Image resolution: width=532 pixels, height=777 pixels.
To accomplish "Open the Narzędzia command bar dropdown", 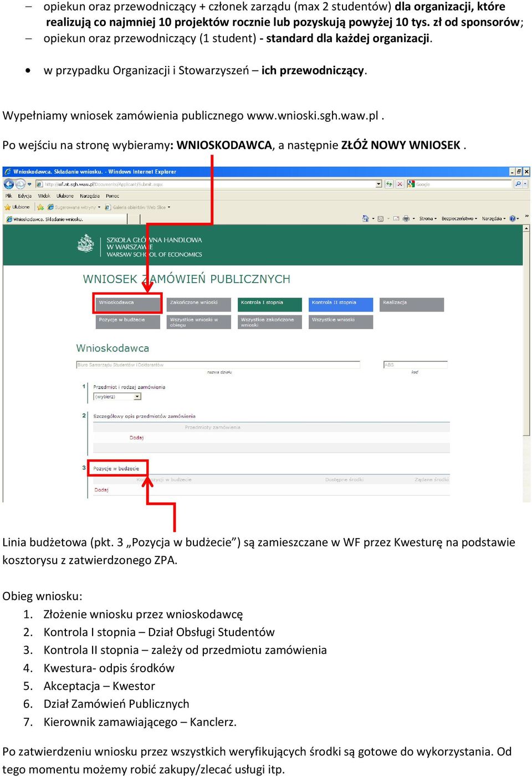I will (x=493, y=218).
